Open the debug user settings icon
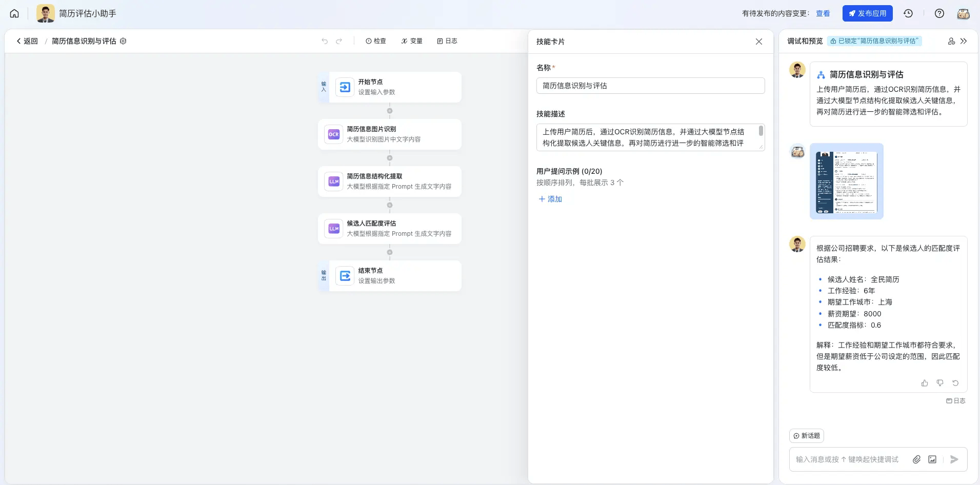Viewport: 980px width, 485px height. pyautogui.click(x=951, y=41)
